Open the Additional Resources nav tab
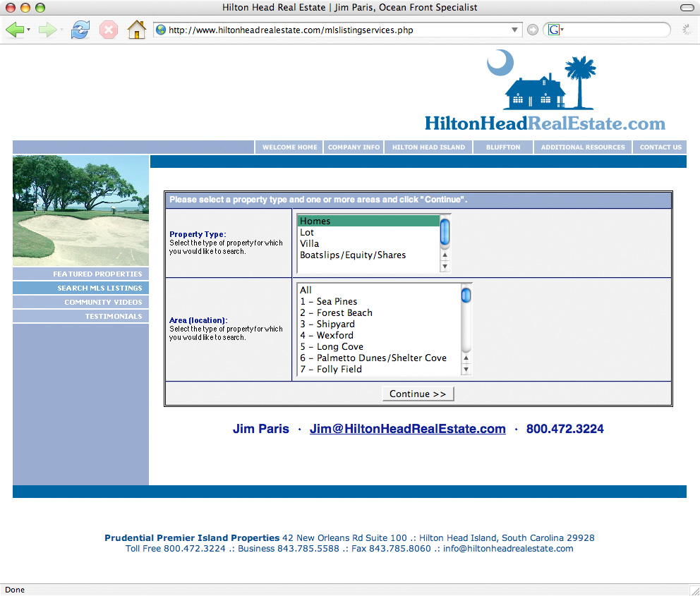This screenshot has height=596, width=700. pyautogui.click(x=583, y=147)
